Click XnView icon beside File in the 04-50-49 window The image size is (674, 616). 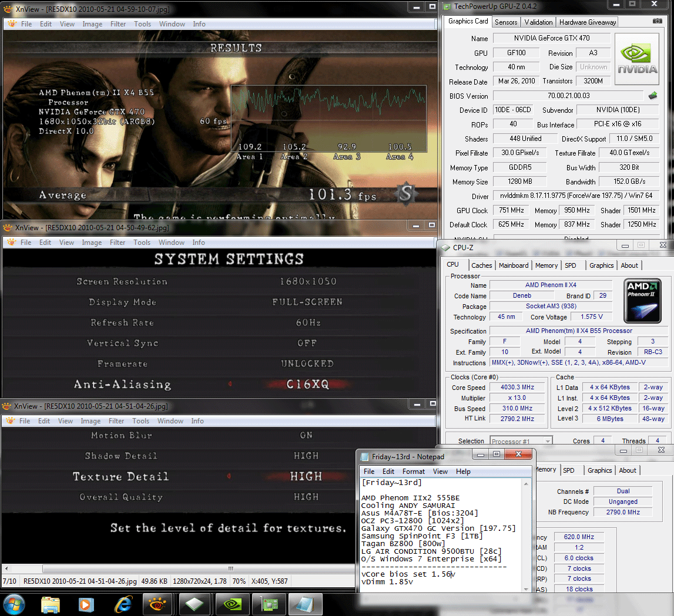[x=12, y=243]
